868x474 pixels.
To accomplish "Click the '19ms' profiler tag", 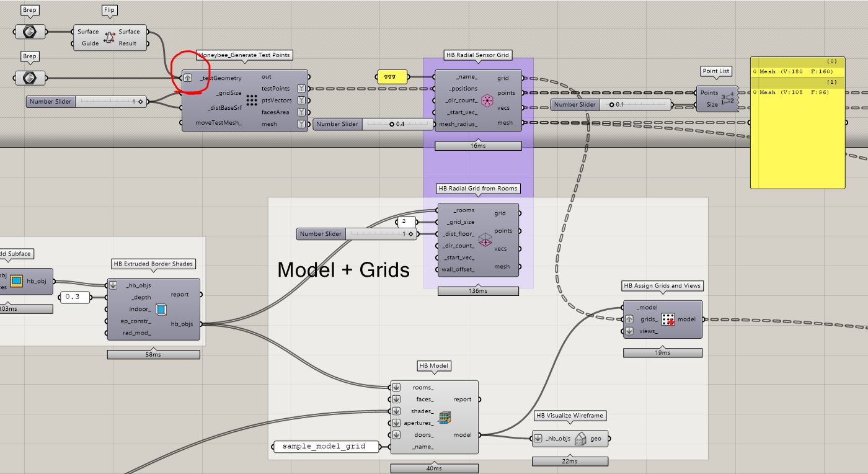I will pyautogui.click(x=662, y=353).
